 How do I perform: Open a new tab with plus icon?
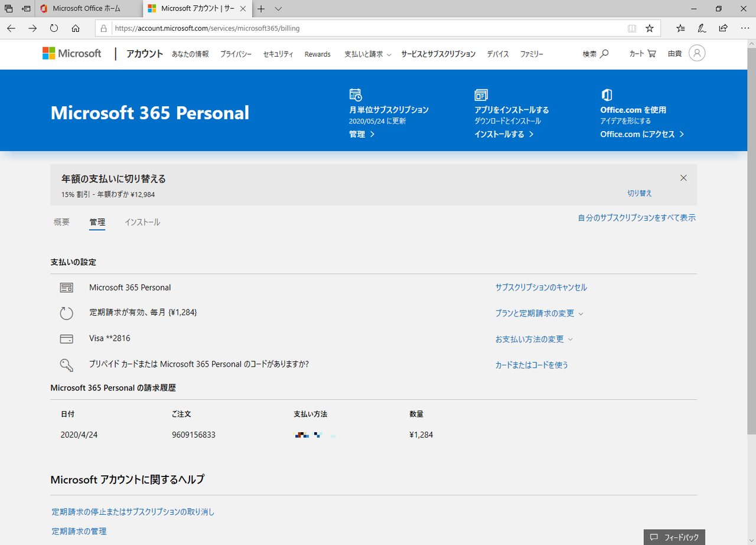[x=261, y=9]
